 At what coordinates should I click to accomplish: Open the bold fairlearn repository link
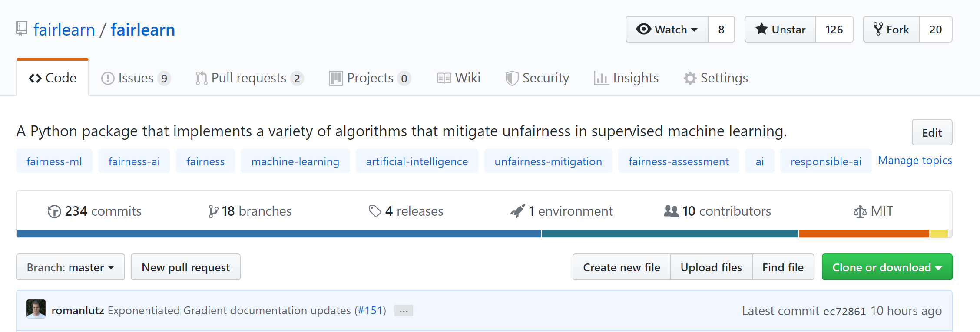click(143, 30)
